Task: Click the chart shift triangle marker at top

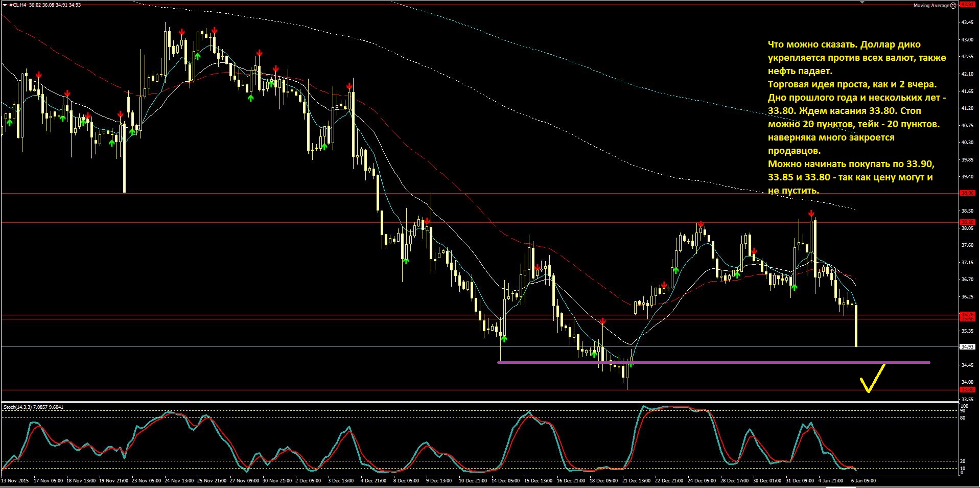Action: (x=862, y=3)
